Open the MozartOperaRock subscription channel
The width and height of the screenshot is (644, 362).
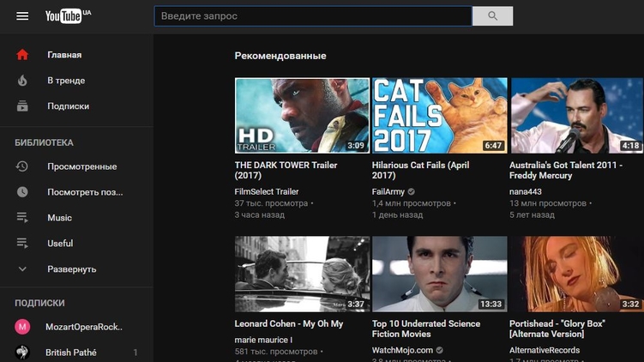[84, 327]
